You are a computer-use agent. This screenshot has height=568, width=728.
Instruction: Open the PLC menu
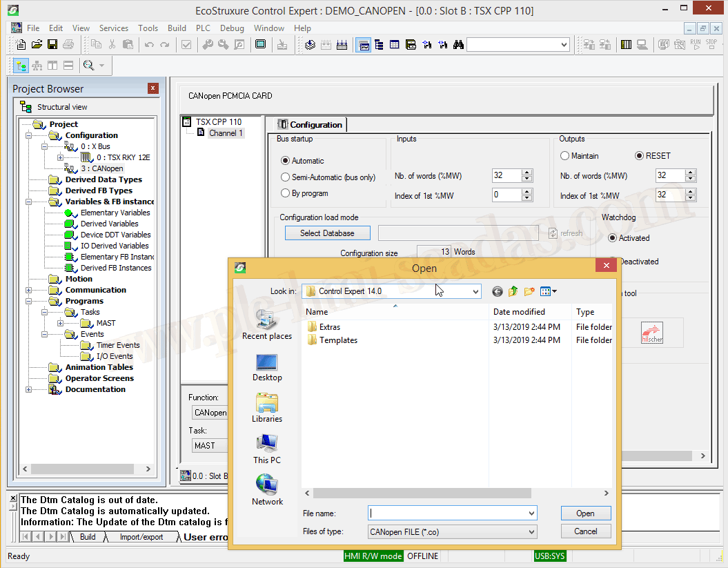pyautogui.click(x=203, y=28)
